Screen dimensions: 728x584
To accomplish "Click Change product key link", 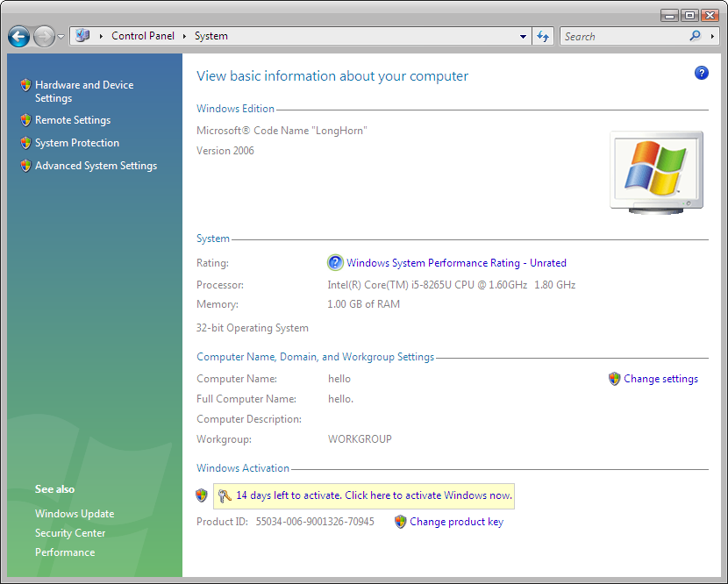I will pos(456,522).
